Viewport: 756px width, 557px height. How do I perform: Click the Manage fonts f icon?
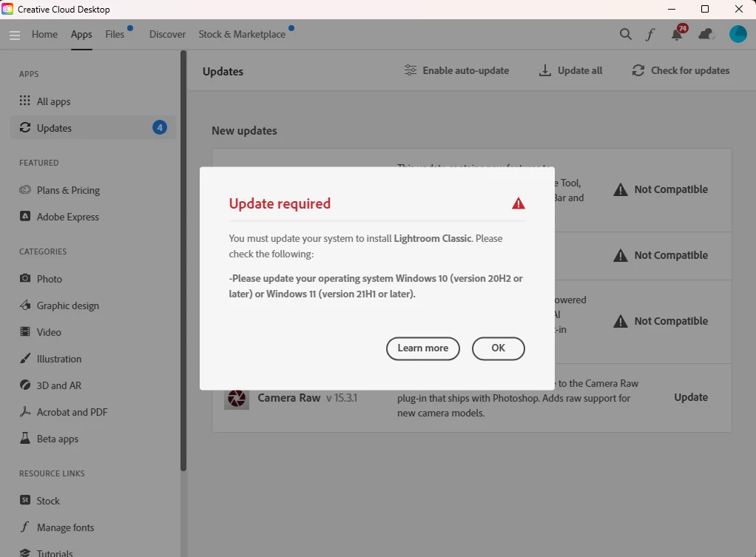click(x=25, y=527)
